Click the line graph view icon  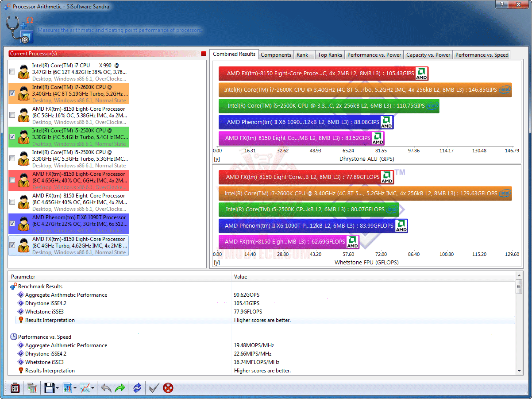click(x=85, y=388)
